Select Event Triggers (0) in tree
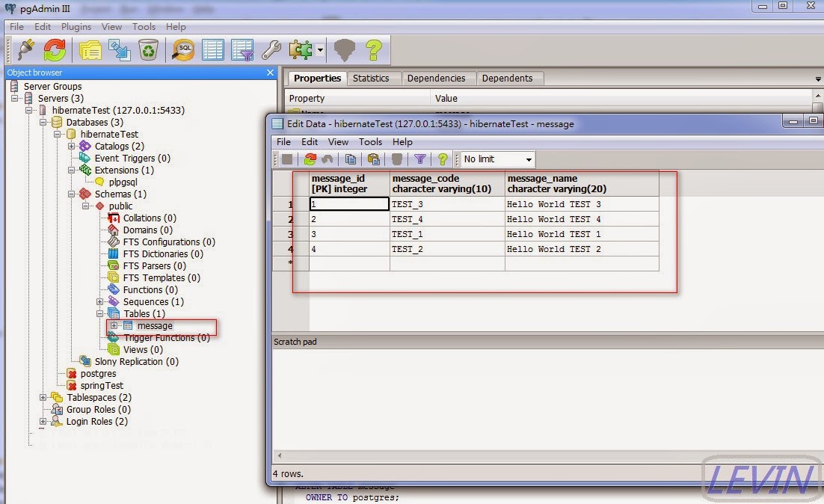This screenshot has height=504, width=824. (132, 159)
